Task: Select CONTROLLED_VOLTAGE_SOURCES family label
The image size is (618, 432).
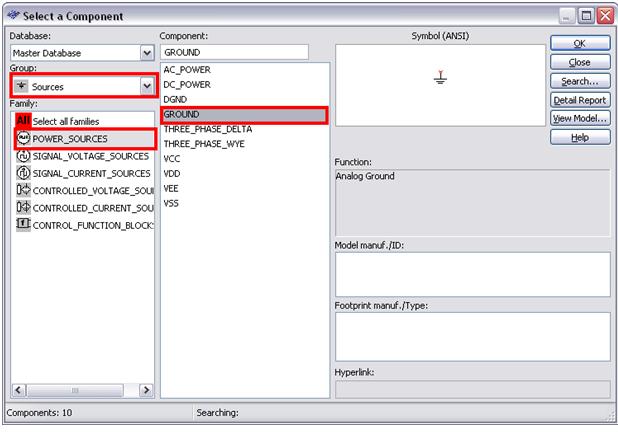Action: pos(93,191)
